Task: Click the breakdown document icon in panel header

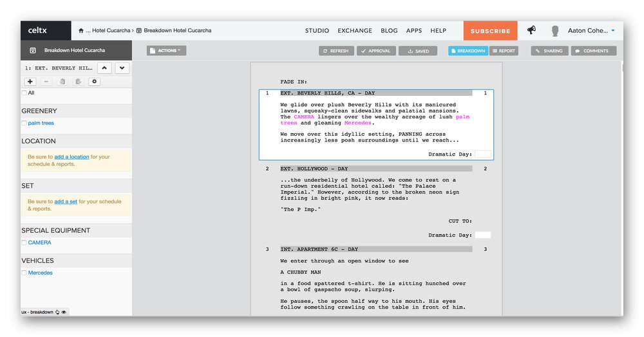Action: [33, 50]
